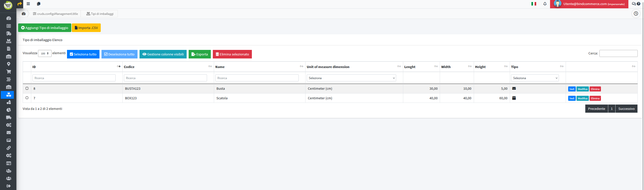Click the notification bell icon
This screenshot has height=190, width=644.
coord(545,4)
